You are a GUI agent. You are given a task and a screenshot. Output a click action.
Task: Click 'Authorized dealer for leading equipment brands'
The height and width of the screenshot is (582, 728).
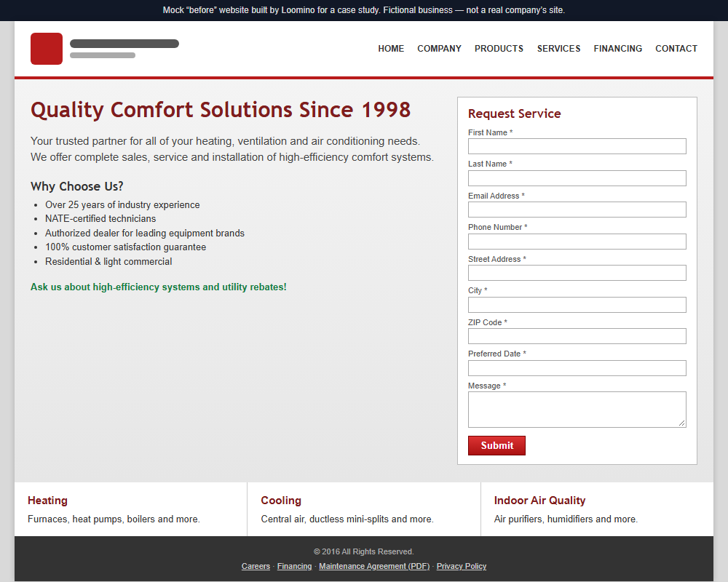145,233
